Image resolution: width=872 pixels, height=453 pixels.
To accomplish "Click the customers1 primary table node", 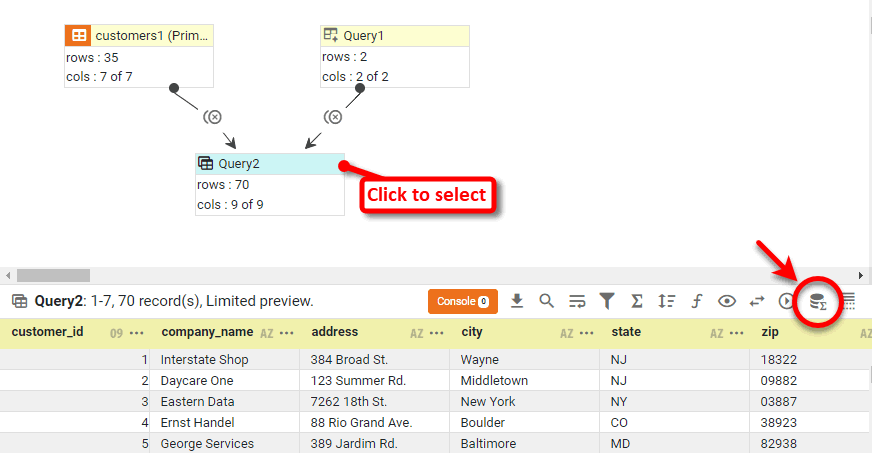I will 139,36.
